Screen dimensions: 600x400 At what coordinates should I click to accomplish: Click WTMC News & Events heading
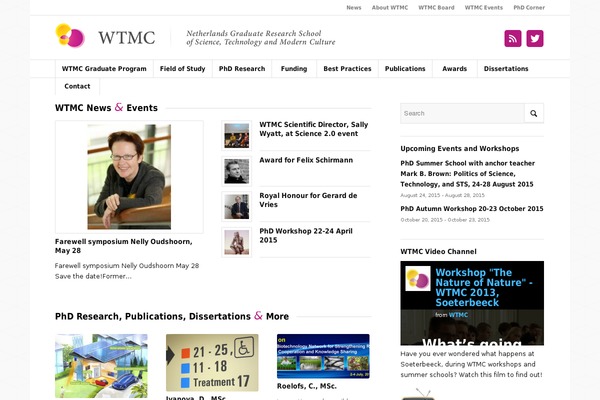pos(106,108)
